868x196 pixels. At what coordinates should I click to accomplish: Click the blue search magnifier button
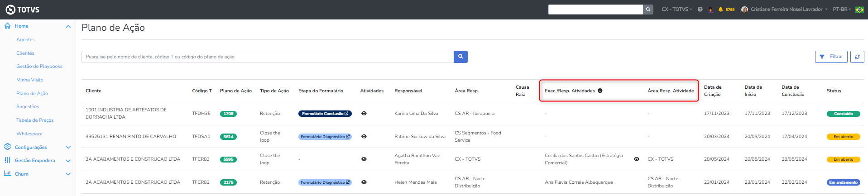[460, 57]
